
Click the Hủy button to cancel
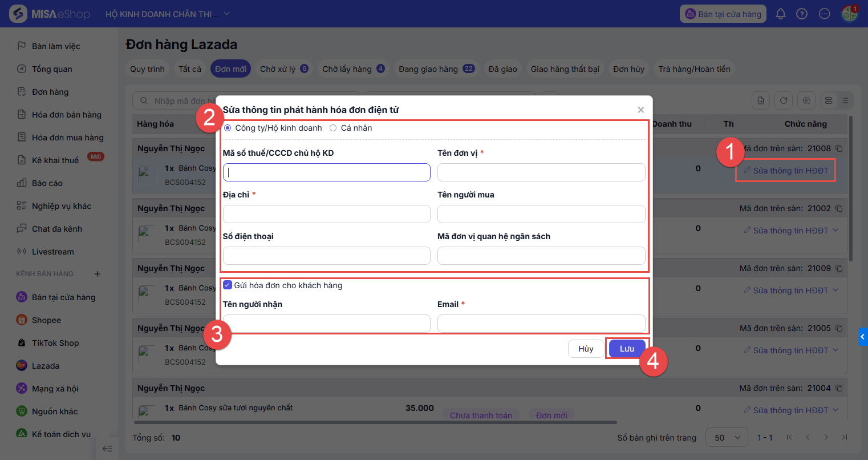[x=586, y=349]
